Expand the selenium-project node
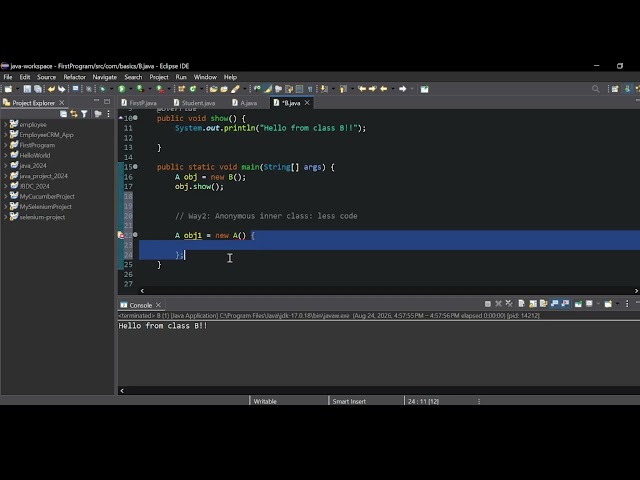The image size is (640, 480). 6,217
